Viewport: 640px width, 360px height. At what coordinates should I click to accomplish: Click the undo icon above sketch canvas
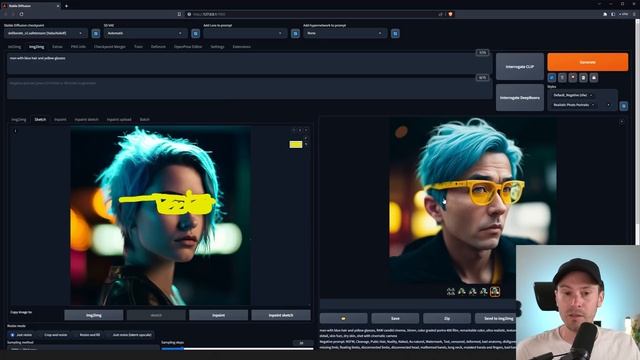293,130
